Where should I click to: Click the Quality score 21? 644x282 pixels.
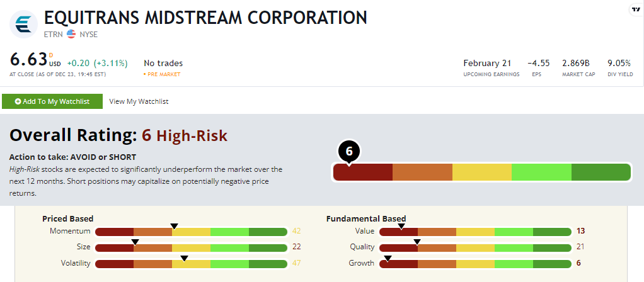click(581, 247)
